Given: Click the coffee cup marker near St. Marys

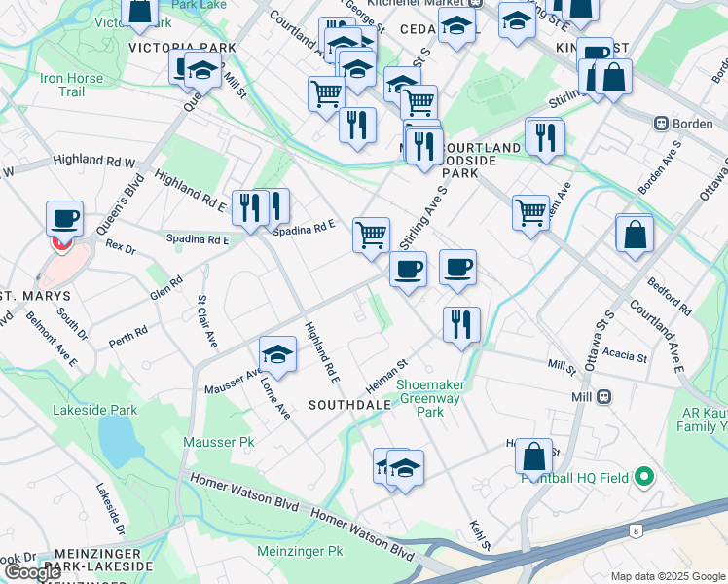Looking at the screenshot, I should (64, 217).
